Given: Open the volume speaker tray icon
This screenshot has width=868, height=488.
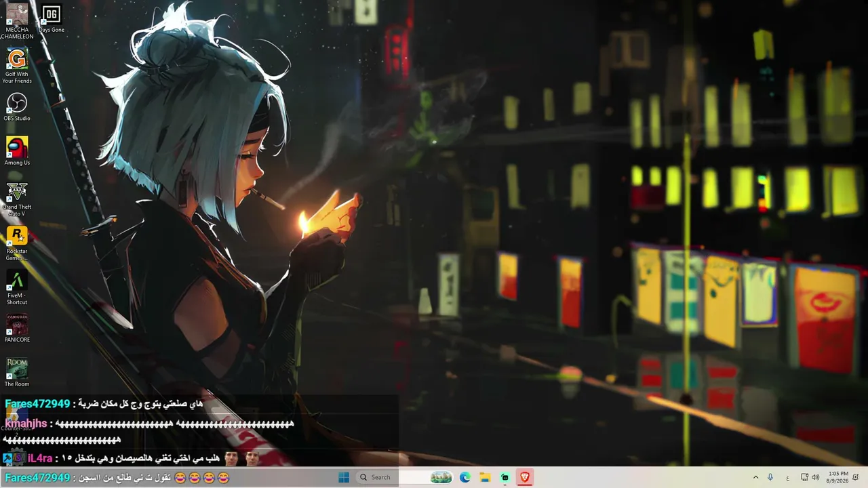Looking at the screenshot, I should pyautogui.click(x=816, y=477).
